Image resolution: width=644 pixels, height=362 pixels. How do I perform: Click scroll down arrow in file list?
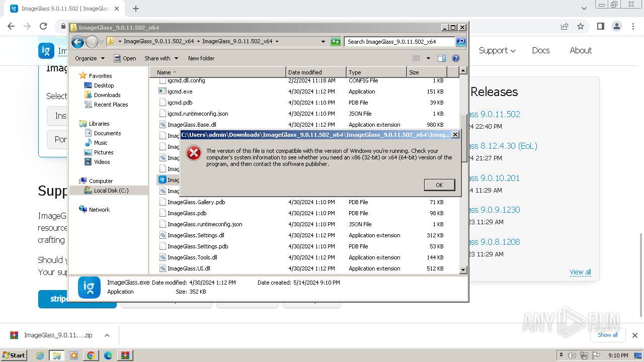[463, 270]
